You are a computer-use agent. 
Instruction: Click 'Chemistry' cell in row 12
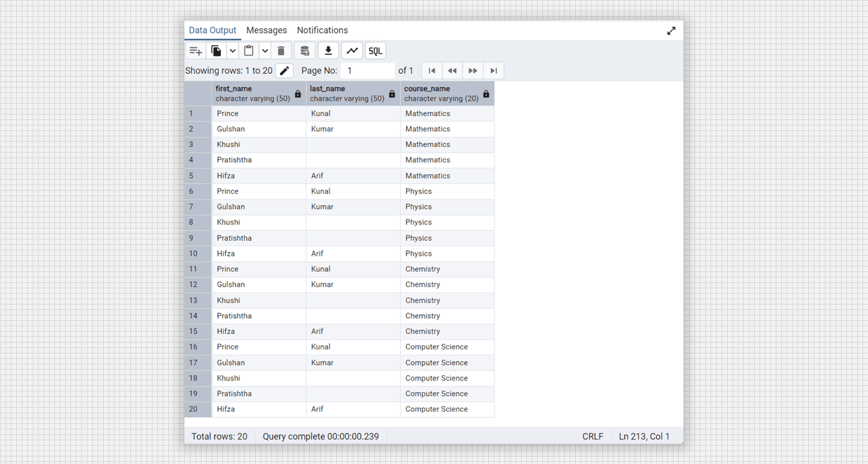pos(447,285)
